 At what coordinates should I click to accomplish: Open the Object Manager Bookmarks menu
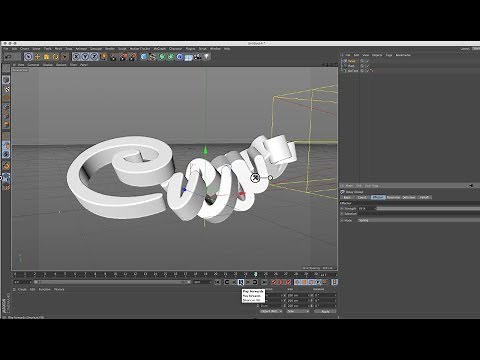click(x=403, y=55)
